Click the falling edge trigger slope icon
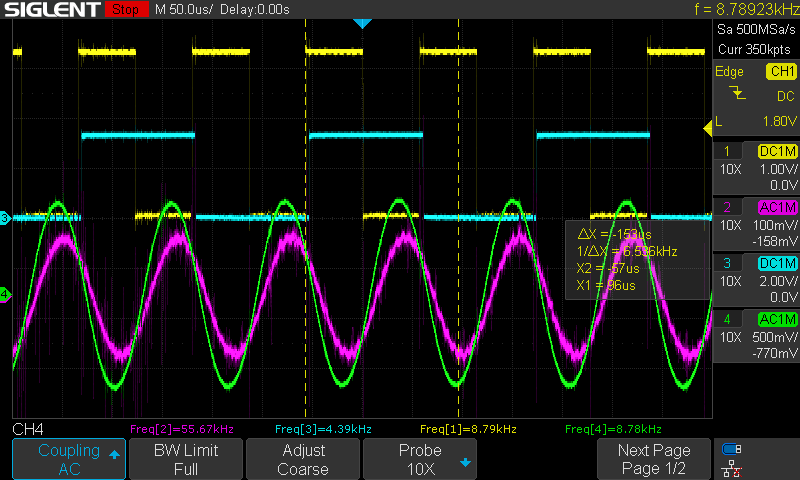Image resolution: width=800 pixels, height=480 pixels. point(738,93)
